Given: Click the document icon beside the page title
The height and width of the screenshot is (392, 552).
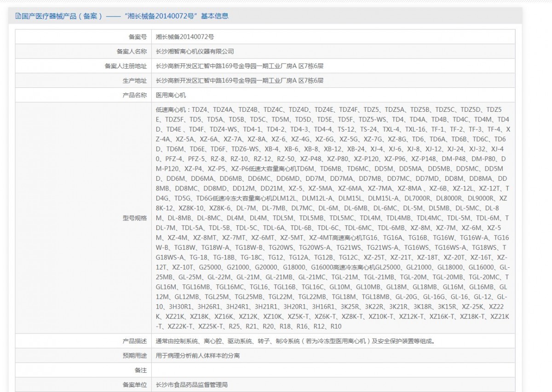Looking at the screenshot, I should [x=18, y=16].
